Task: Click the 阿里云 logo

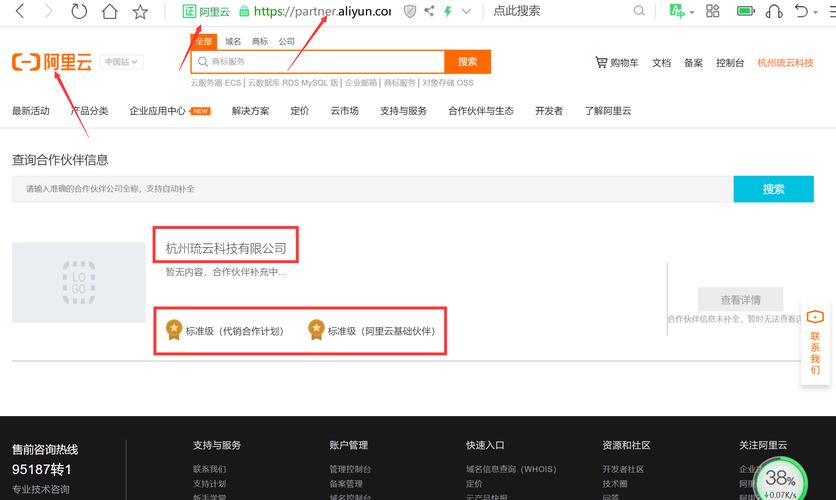Action: click(52, 62)
